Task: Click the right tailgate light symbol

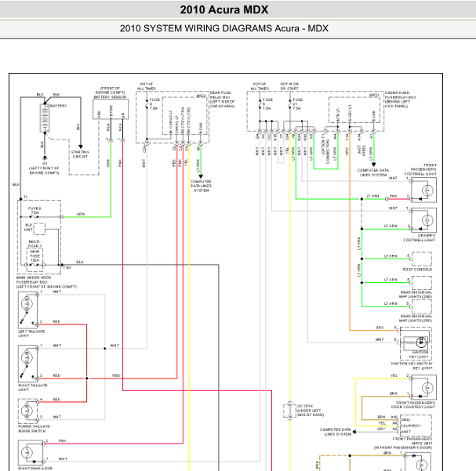Action: coord(27,357)
